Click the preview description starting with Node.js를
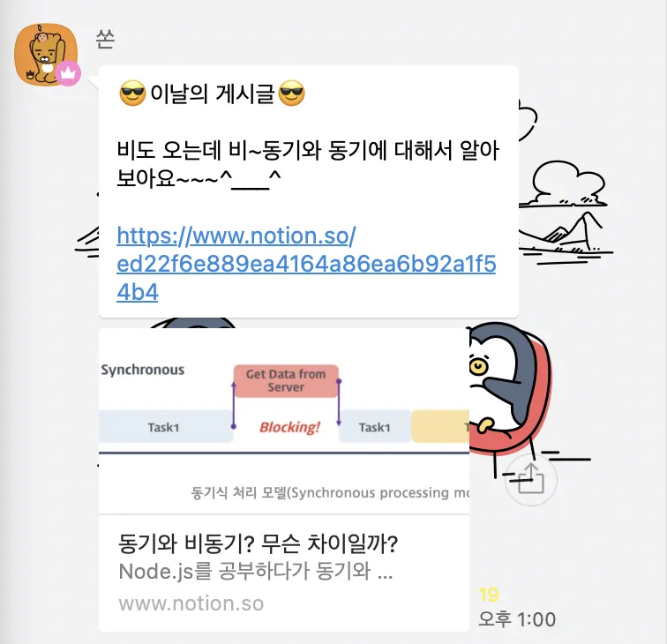Screen dimensions: 667x644 coord(255,572)
